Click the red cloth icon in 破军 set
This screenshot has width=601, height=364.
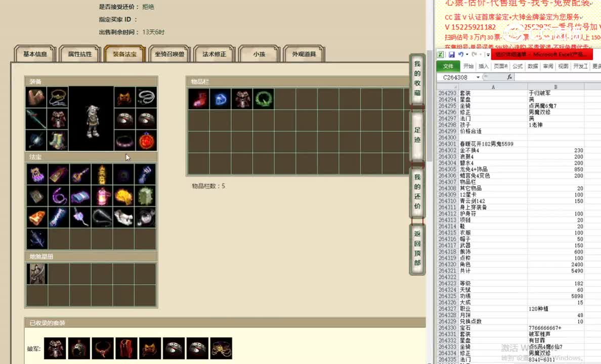[x=126, y=348]
